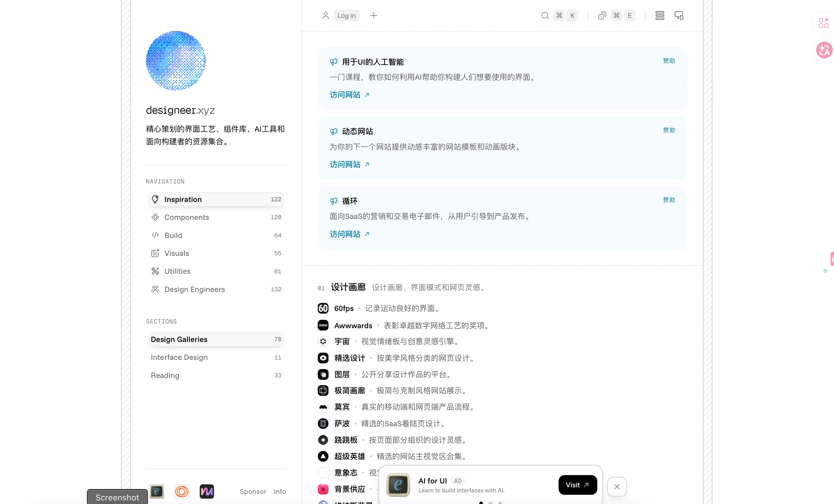The image size is (834, 504).
Task: Open the Build navigation item
Action: pos(216,235)
